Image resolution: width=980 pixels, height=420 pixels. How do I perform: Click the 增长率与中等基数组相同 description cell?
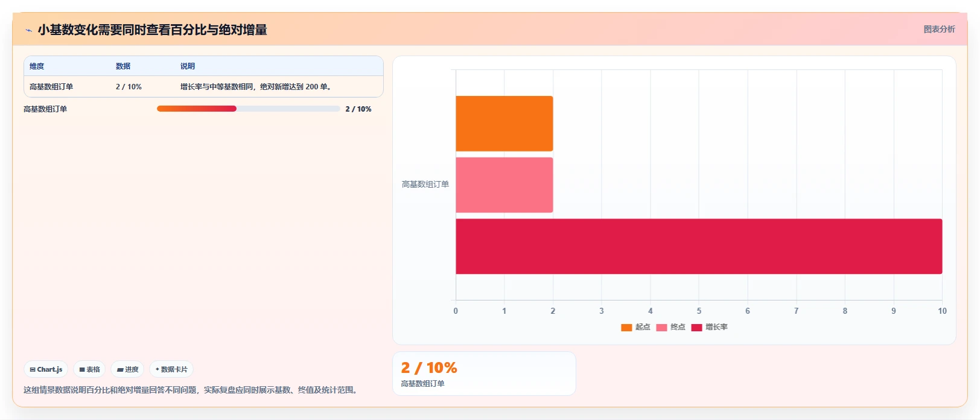coord(256,87)
